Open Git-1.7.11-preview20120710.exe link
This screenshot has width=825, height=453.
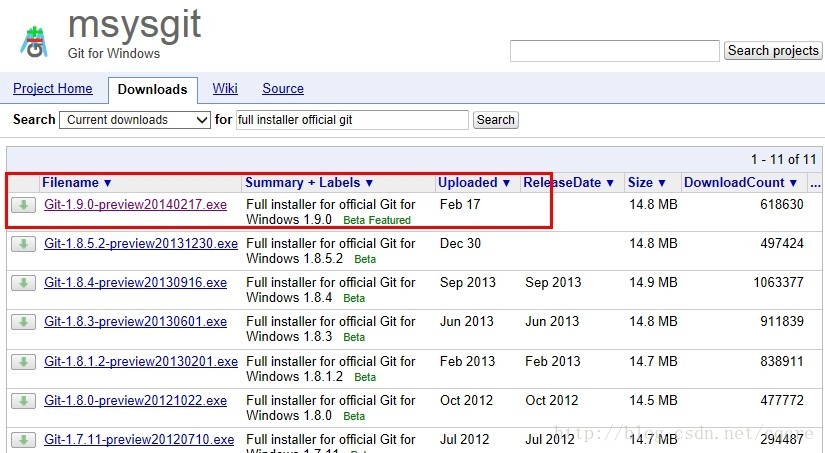point(139,439)
